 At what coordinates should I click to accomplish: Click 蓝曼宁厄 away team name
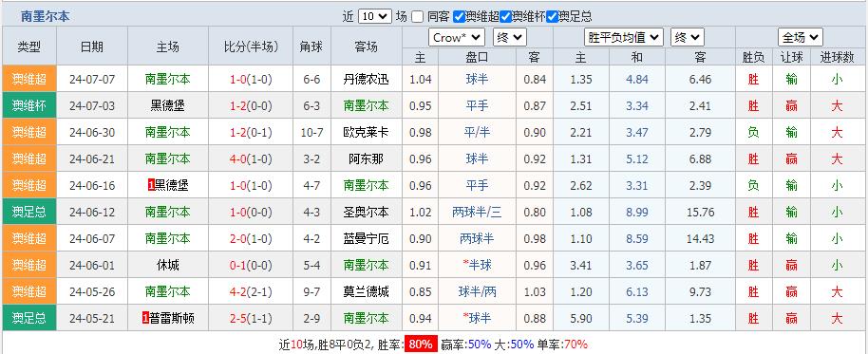[x=366, y=238]
